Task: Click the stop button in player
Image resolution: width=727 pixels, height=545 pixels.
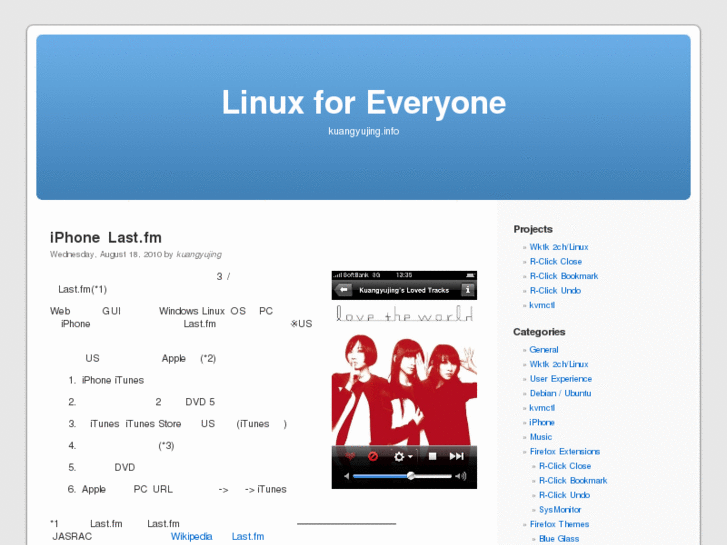Action: 432,456
